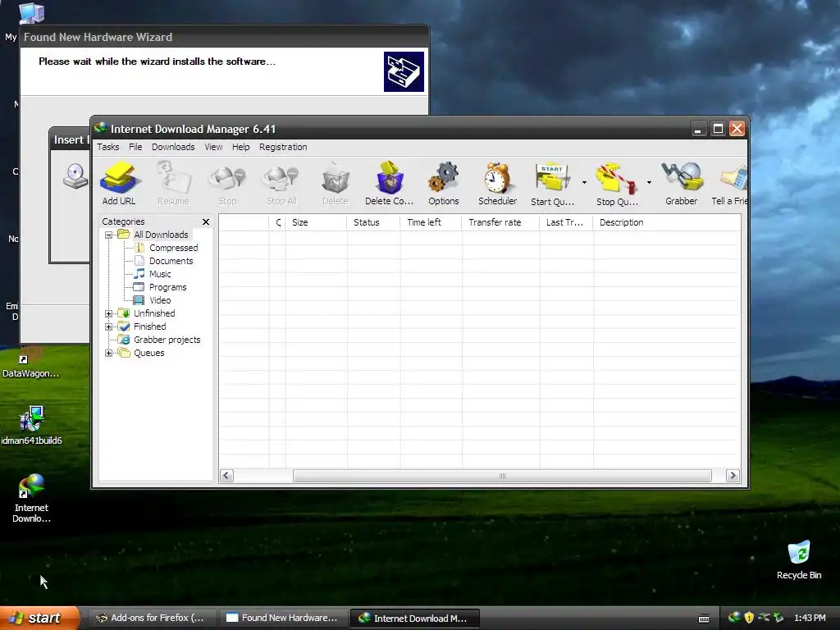The height and width of the screenshot is (630, 840).
Task: Click the Tell a Friend icon
Action: (x=729, y=183)
